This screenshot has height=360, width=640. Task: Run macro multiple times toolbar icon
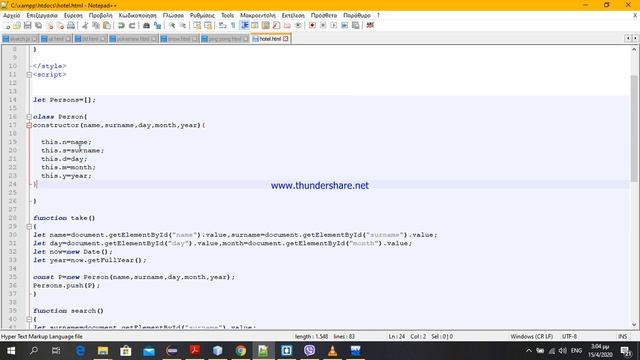[344, 25]
